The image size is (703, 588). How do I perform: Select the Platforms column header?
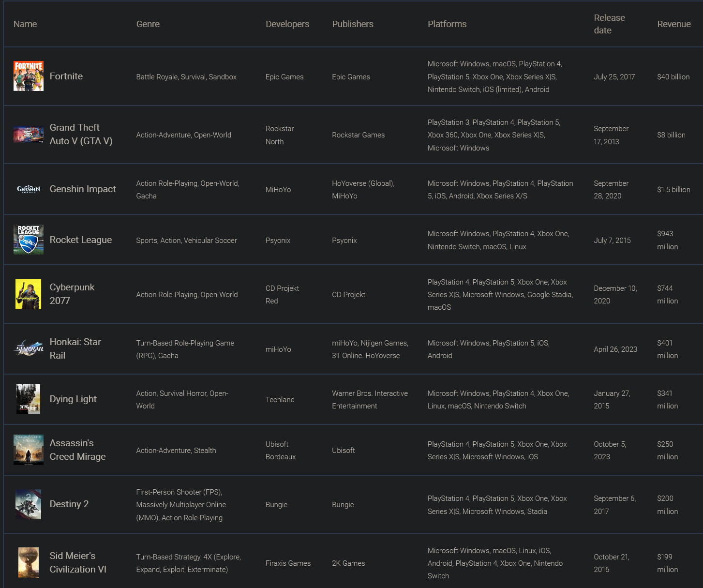pyautogui.click(x=447, y=24)
